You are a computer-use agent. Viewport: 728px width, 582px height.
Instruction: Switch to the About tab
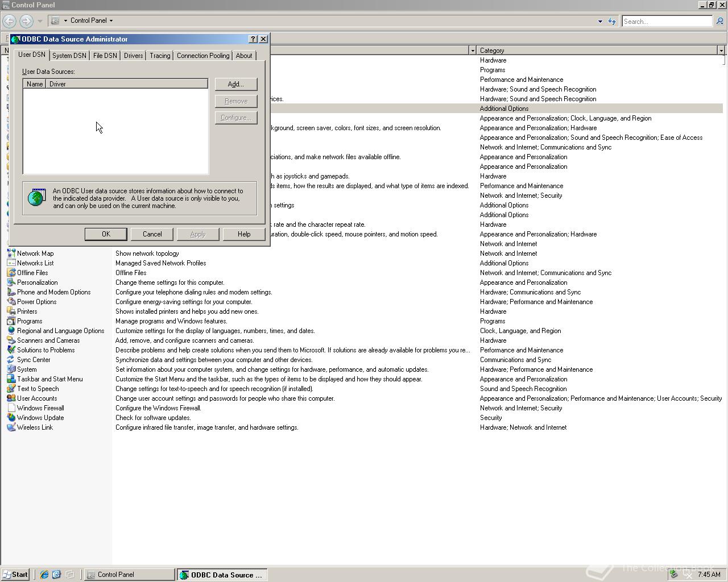coord(244,56)
